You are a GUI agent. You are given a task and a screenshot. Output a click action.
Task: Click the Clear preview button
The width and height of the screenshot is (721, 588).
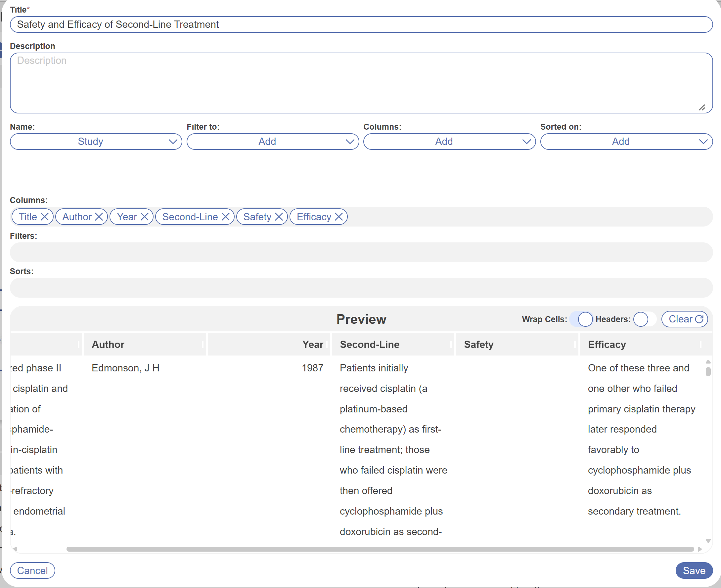(x=684, y=319)
